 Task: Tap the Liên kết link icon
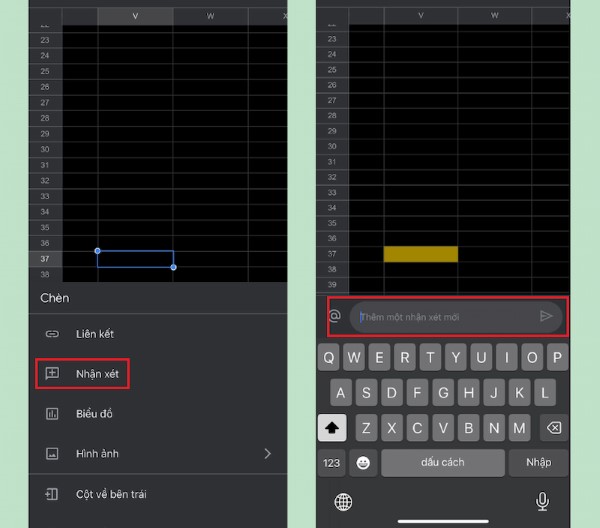tap(52, 334)
